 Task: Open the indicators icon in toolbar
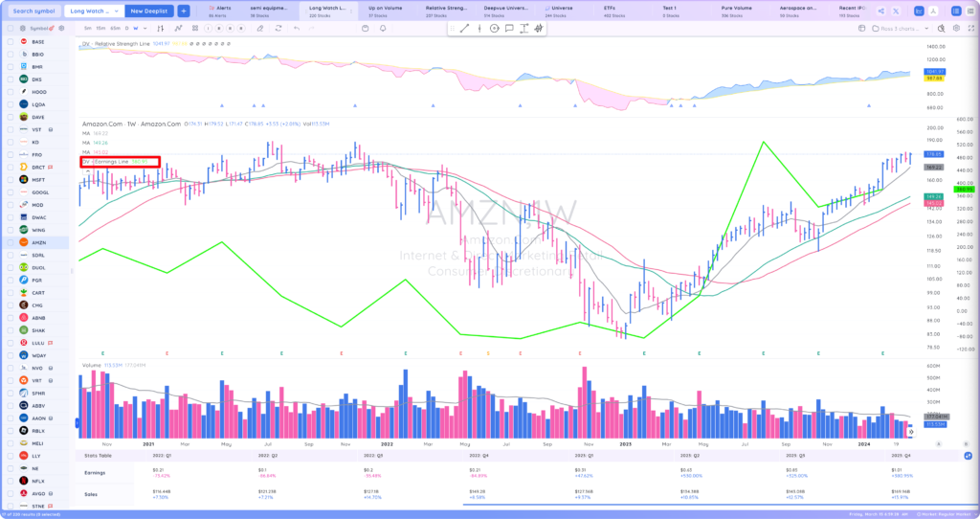pyautogui.click(x=179, y=28)
